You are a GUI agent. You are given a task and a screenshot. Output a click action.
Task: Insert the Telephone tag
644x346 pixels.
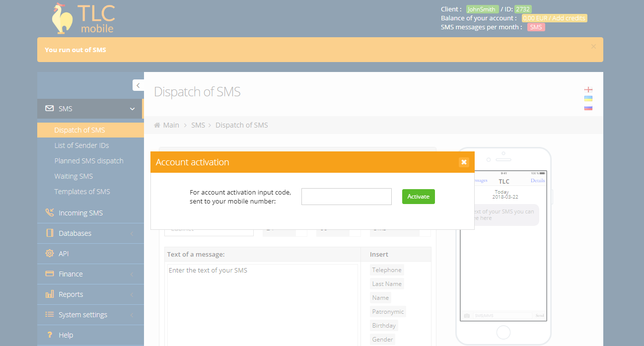(x=387, y=270)
